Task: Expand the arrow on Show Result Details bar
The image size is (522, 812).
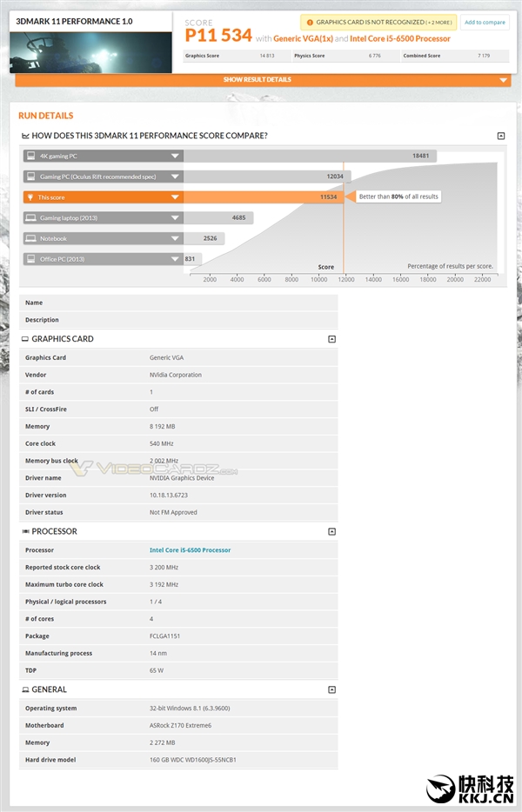Action: pyautogui.click(x=503, y=80)
